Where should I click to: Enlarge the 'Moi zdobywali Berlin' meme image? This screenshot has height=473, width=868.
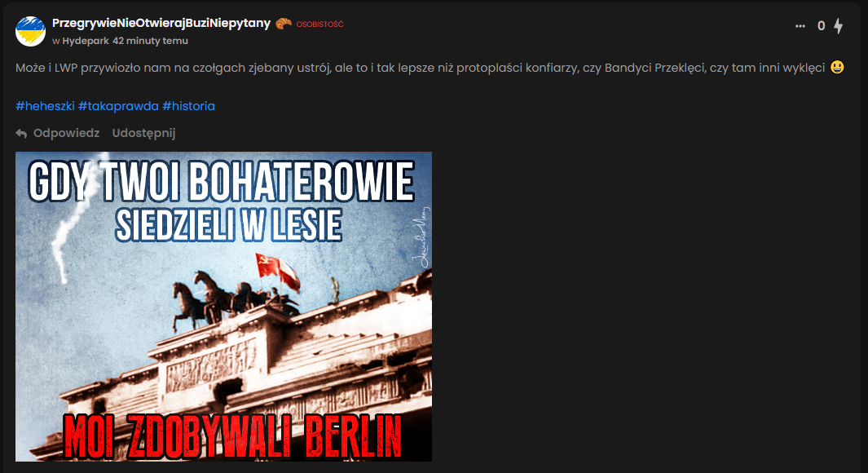coord(223,307)
